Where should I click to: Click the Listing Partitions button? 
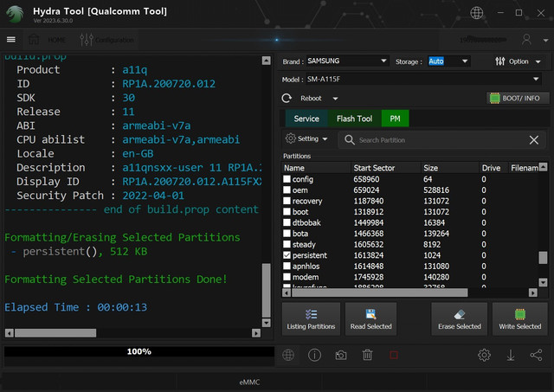(x=311, y=318)
